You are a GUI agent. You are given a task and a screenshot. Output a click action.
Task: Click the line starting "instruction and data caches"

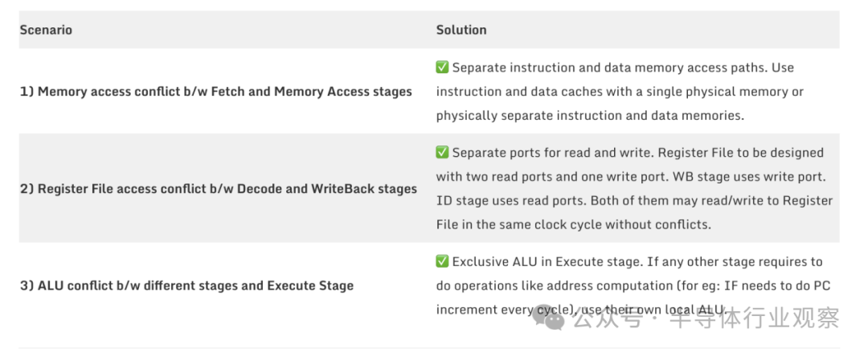click(x=620, y=92)
